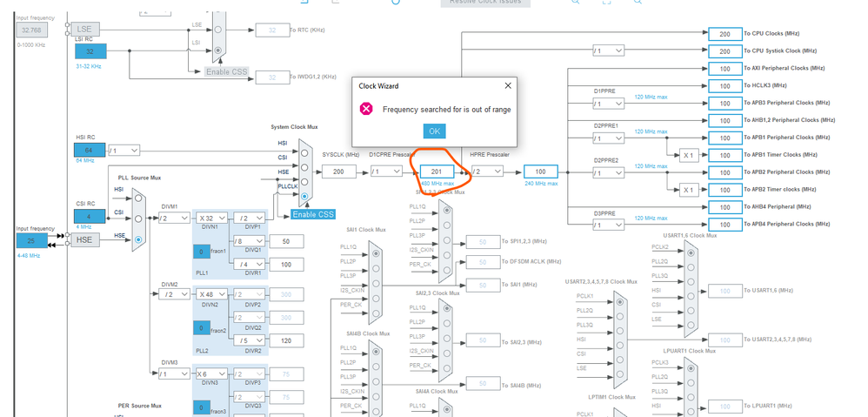The width and height of the screenshot is (868, 417).
Task: Open the HSI RC /1 divider dropdown
Action: click(124, 150)
